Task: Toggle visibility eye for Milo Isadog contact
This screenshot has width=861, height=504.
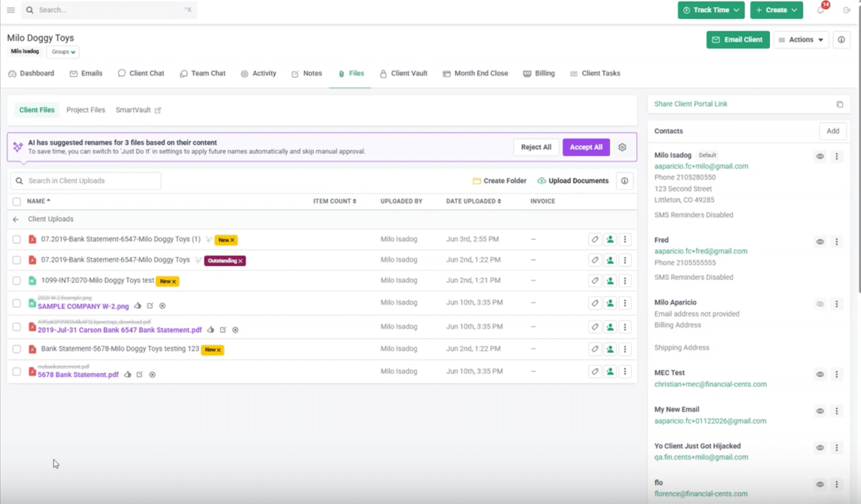Action: tap(820, 156)
